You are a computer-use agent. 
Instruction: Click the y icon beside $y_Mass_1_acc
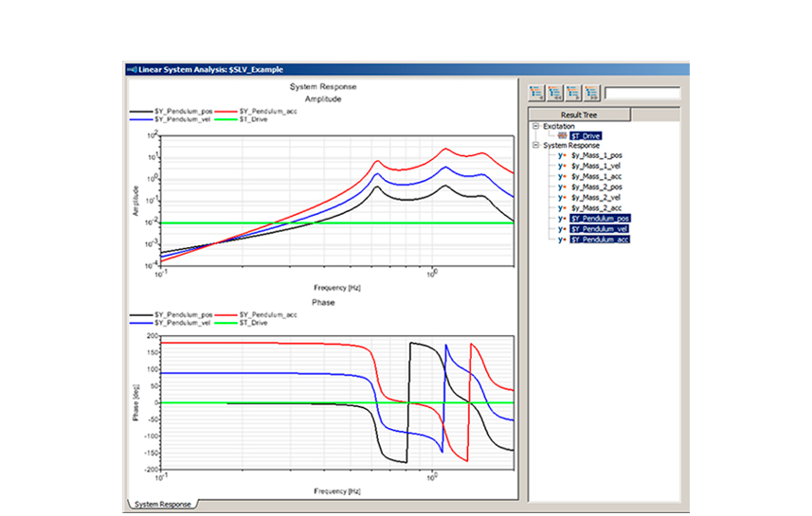tap(562, 176)
